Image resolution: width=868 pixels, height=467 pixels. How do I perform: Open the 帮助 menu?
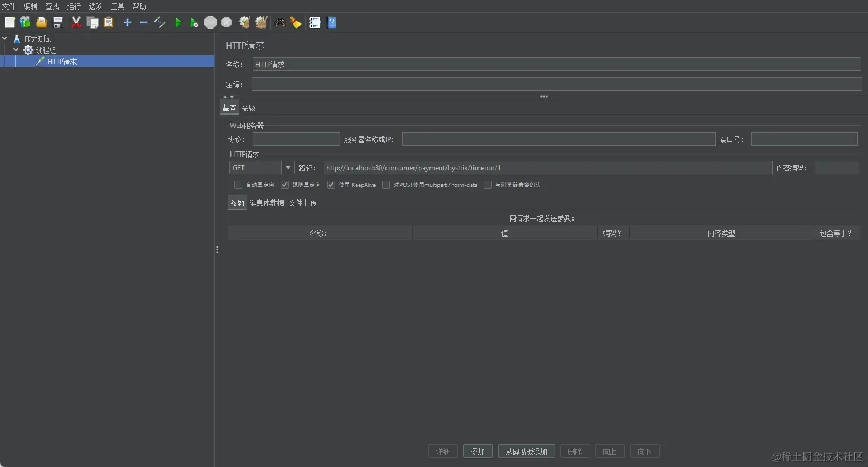tap(140, 6)
